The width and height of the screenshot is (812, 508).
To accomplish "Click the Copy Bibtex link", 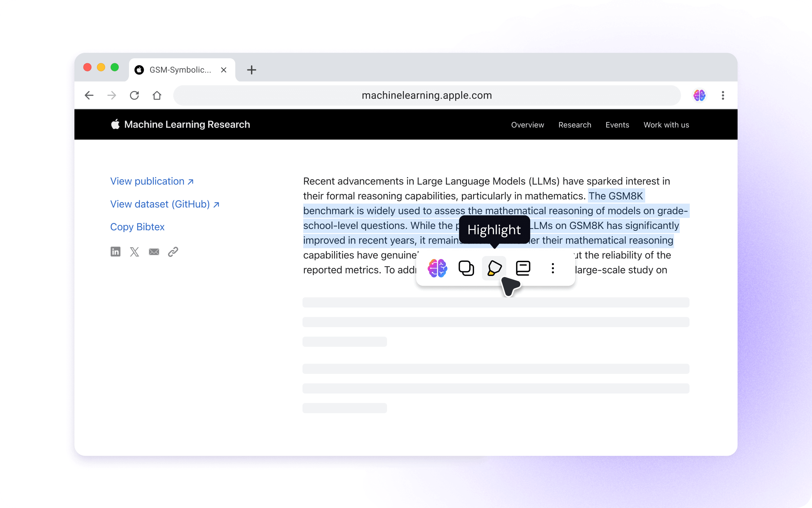I will pos(137,227).
